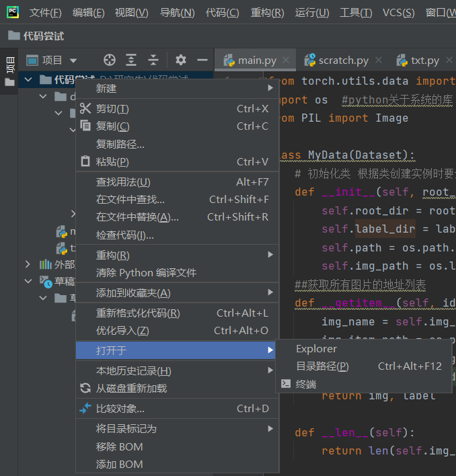Click the locate/select opened file icon
The width and height of the screenshot is (456, 476).
click(x=110, y=60)
